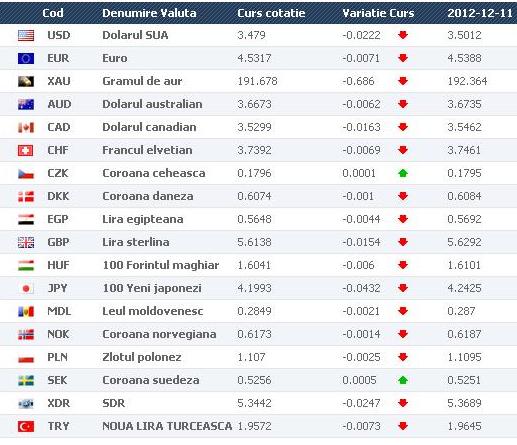Select the Variatie Curs column header
Viewport: 517px width, 445px height.
point(378,13)
